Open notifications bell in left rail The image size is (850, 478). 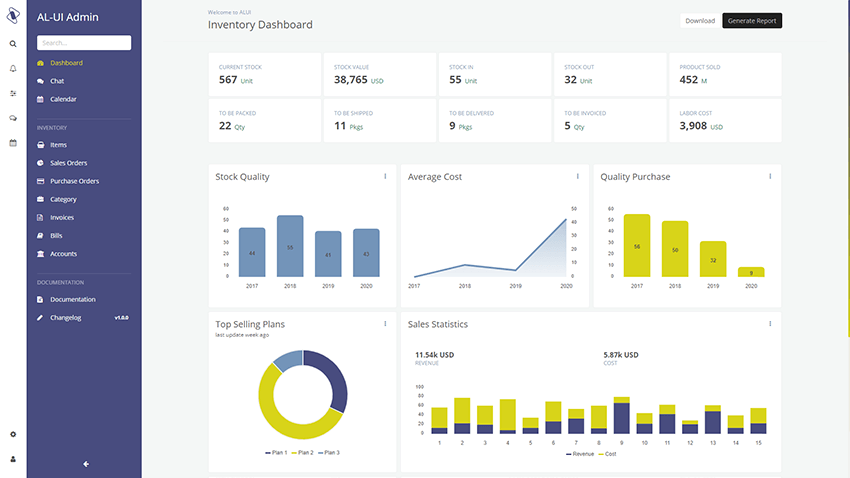(13, 68)
